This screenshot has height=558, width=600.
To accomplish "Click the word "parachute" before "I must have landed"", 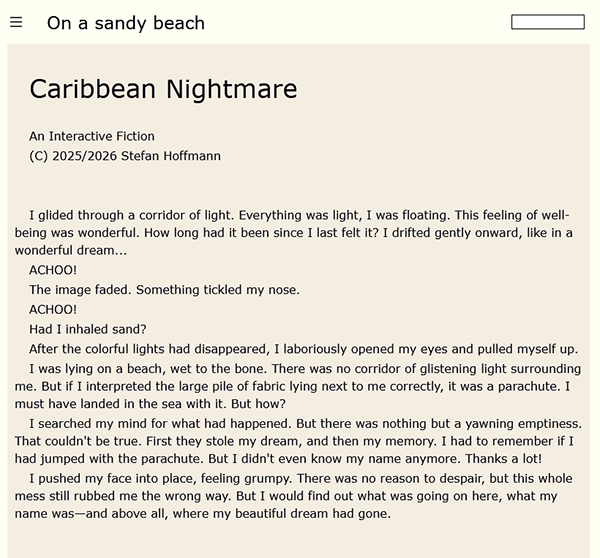I will (x=516, y=386).
